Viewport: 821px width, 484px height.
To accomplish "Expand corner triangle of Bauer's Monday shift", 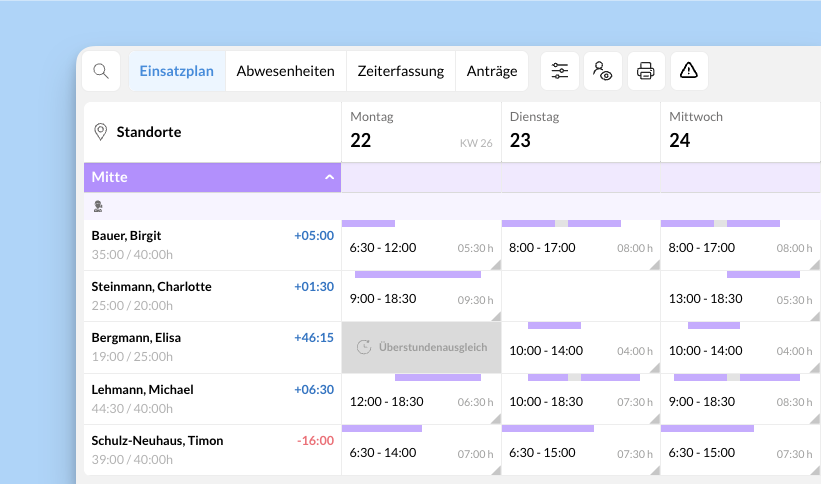I will click(x=496, y=266).
